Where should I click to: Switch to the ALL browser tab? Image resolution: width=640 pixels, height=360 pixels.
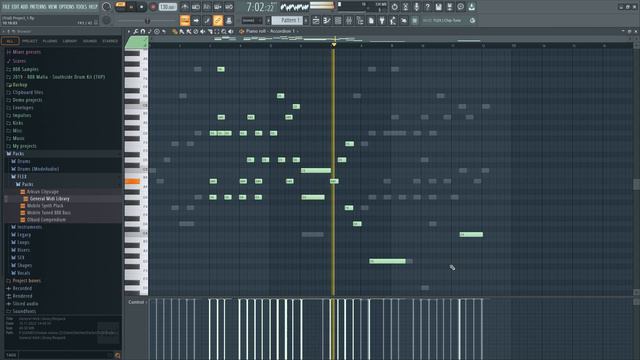tap(10, 41)
